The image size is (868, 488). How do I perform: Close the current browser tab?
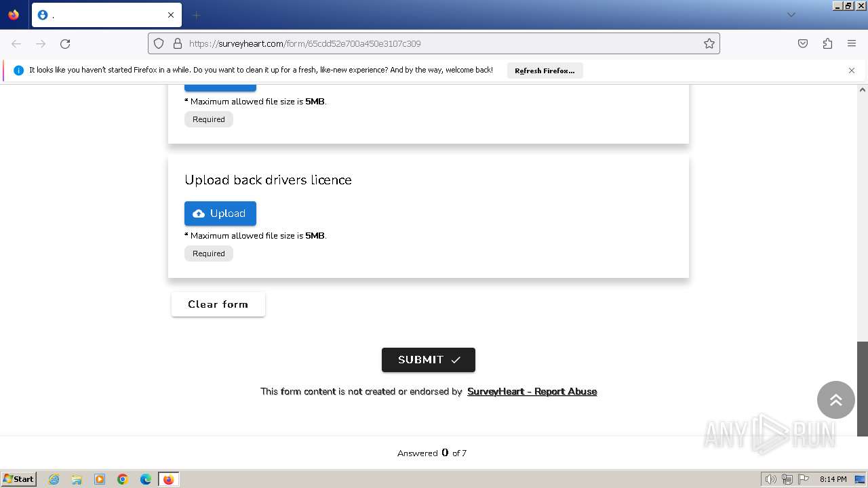pos(171,15)
